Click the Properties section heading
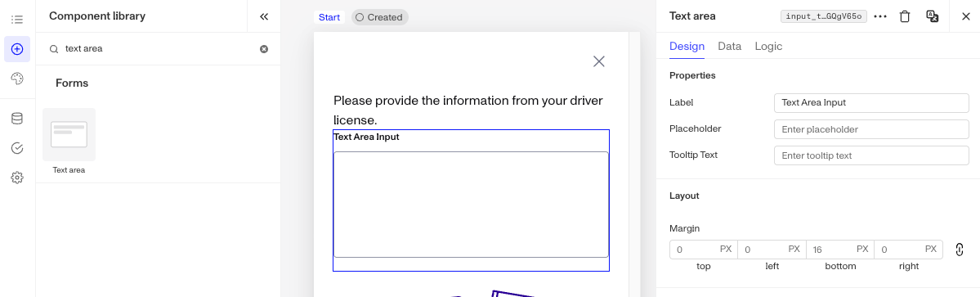This screenshot has height=297, width=980. pos(692,75)
